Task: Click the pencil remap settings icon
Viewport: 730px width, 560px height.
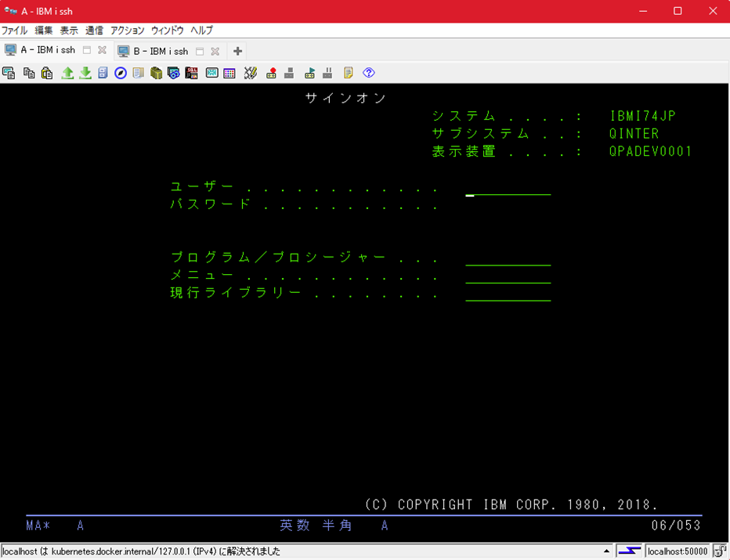Action: point(251,73)
